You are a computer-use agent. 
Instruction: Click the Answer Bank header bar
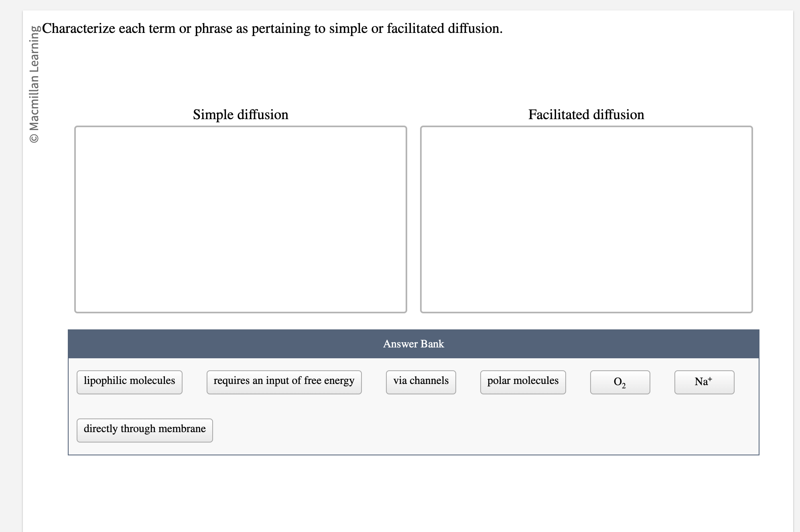(x=413, y=343)
